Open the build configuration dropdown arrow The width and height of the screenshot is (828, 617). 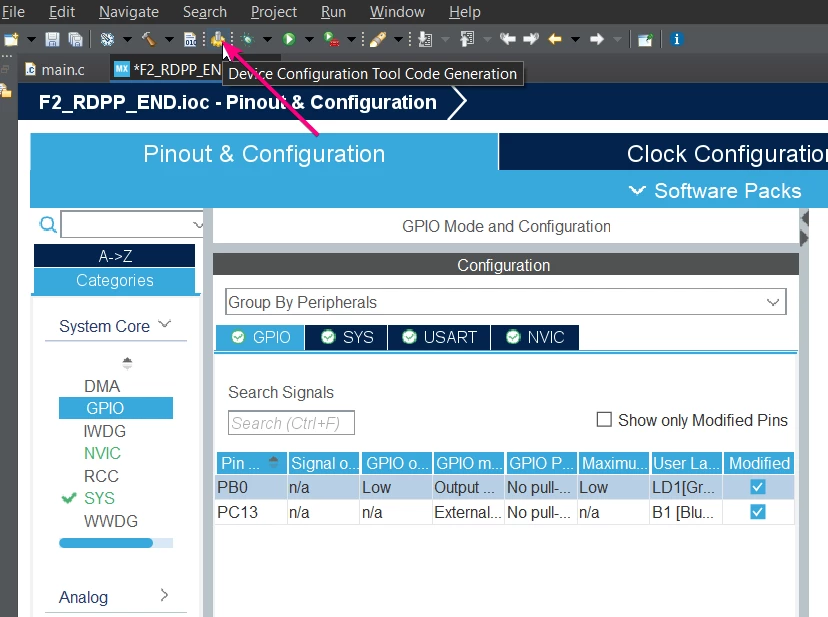point(127,39)
